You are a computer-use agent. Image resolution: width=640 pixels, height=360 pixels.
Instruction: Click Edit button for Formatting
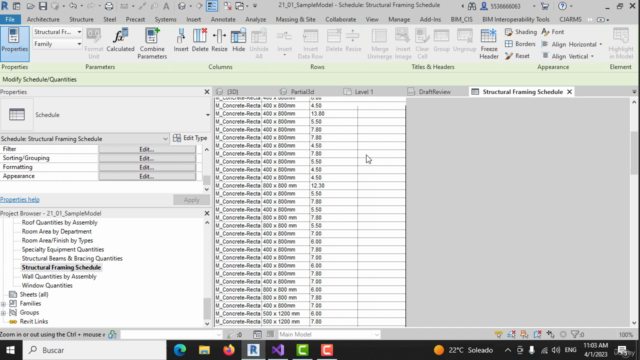click(147, 167)
